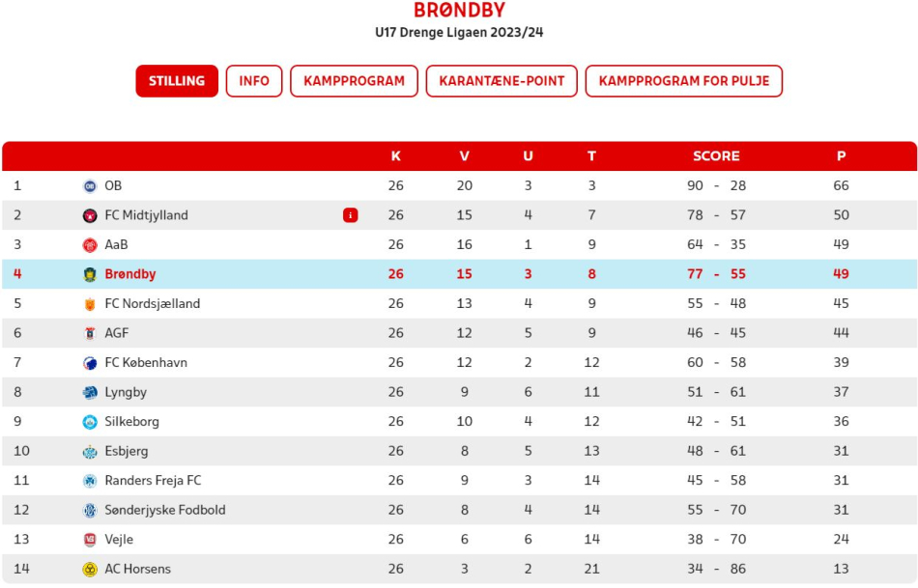Screen dimensions: 918x588
Task: Switch to the Info tab
Action: click(254, 81)
